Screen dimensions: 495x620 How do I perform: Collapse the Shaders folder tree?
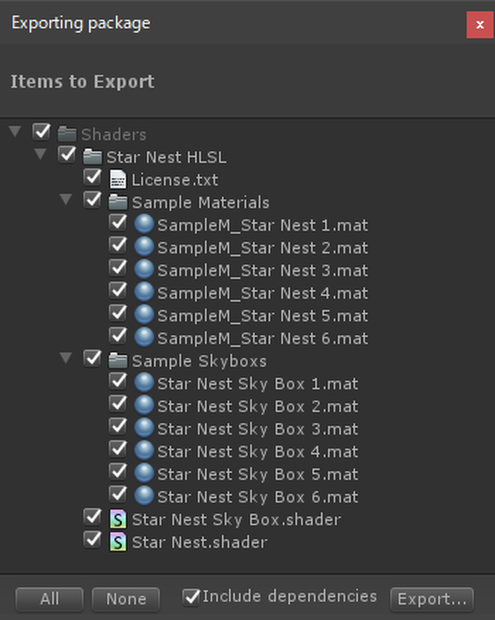(x=15, y=132)
